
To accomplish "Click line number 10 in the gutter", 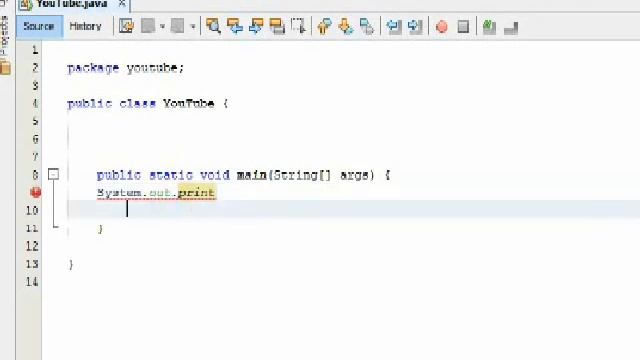I will [x=32, y=210].
